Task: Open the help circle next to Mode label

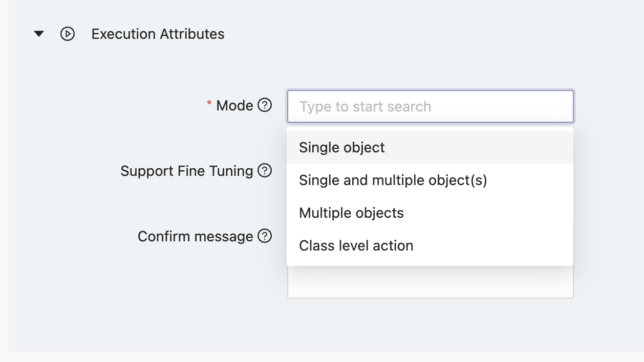Action: click(x=264, y=105)
